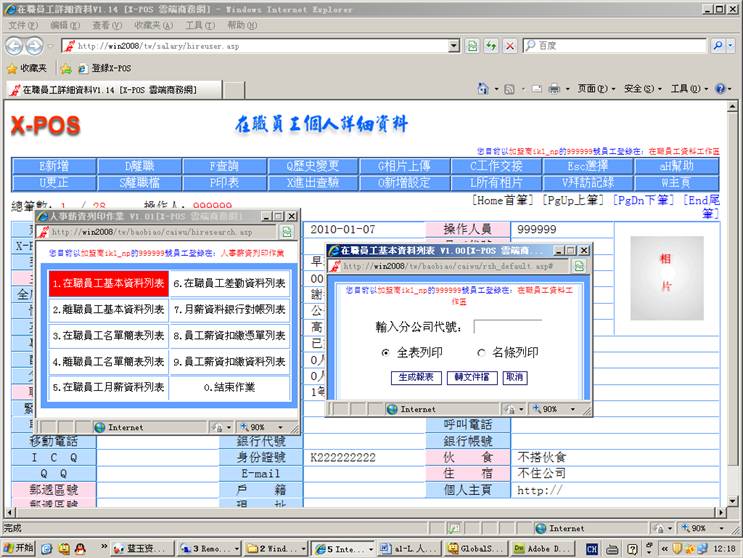Click the Windows 开始 Start button
Screen dimensions: 743x558
pos(18,548)
